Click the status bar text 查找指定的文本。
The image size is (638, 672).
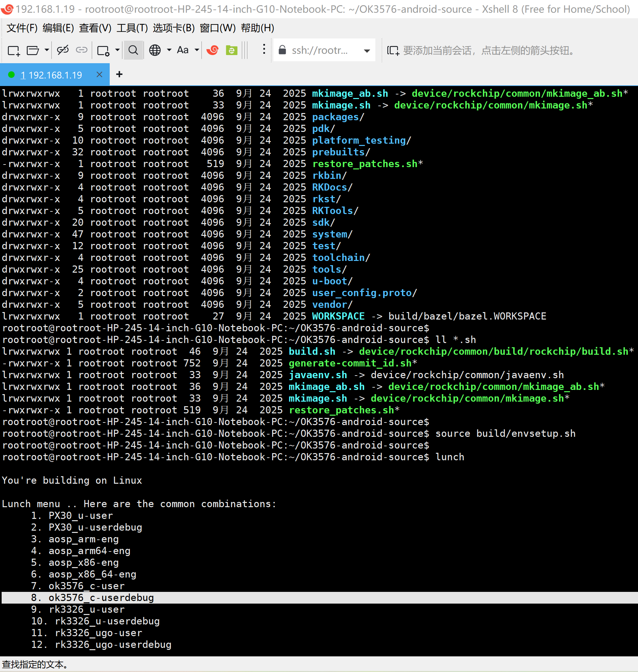click(x=35, y=664)
